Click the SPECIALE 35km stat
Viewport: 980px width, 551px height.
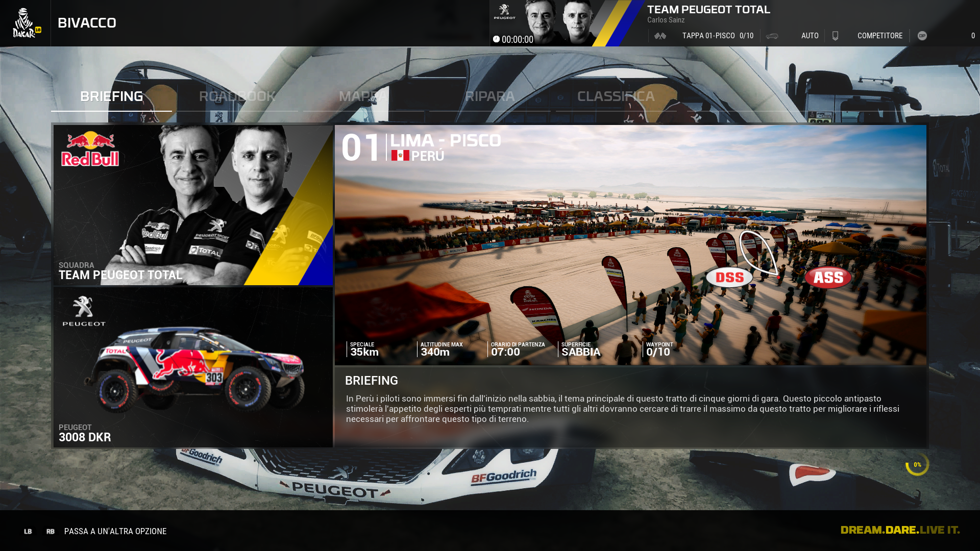(x=364, y=349)
